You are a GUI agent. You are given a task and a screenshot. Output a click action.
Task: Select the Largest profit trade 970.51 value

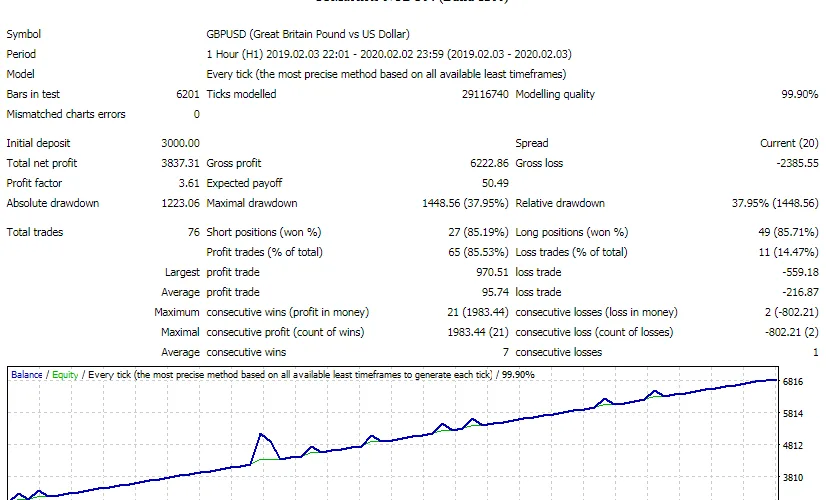click(492, 272)
